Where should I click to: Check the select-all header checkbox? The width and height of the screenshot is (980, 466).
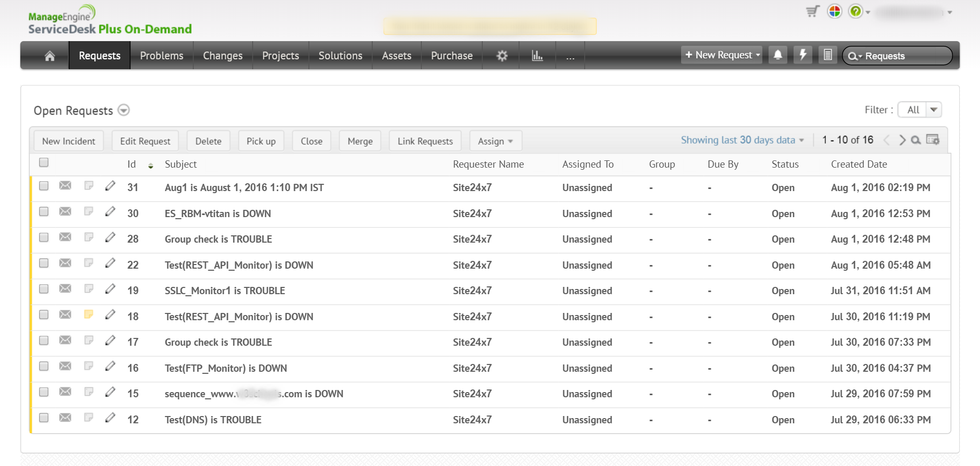tap(44, 163)
